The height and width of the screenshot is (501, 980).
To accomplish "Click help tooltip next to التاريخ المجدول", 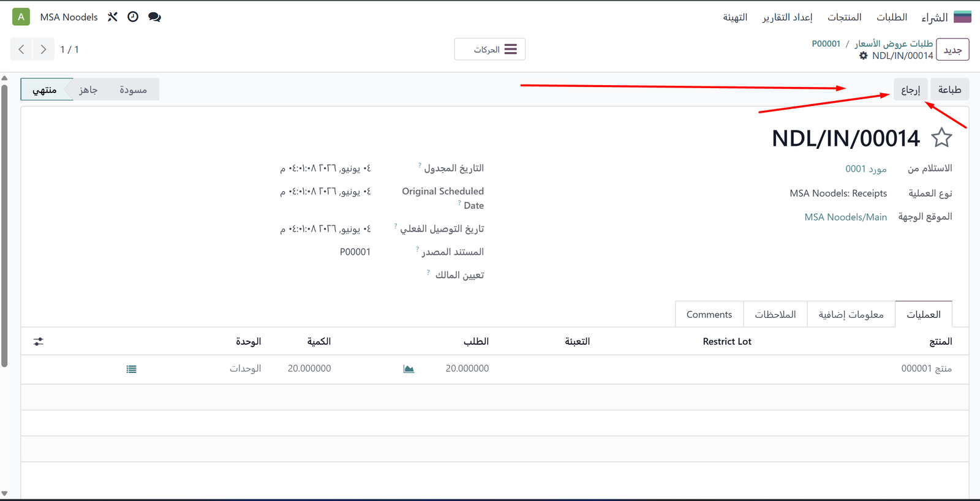I will [420, 165].
